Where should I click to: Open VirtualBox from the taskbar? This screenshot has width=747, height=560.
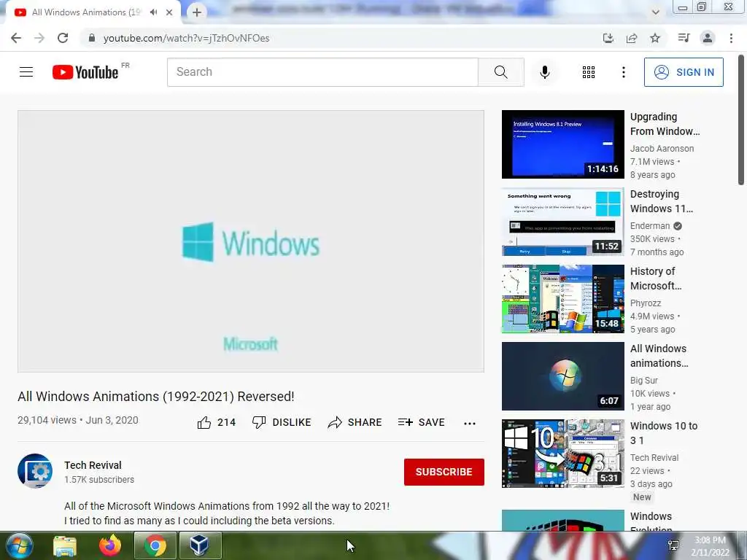(200, 545)
